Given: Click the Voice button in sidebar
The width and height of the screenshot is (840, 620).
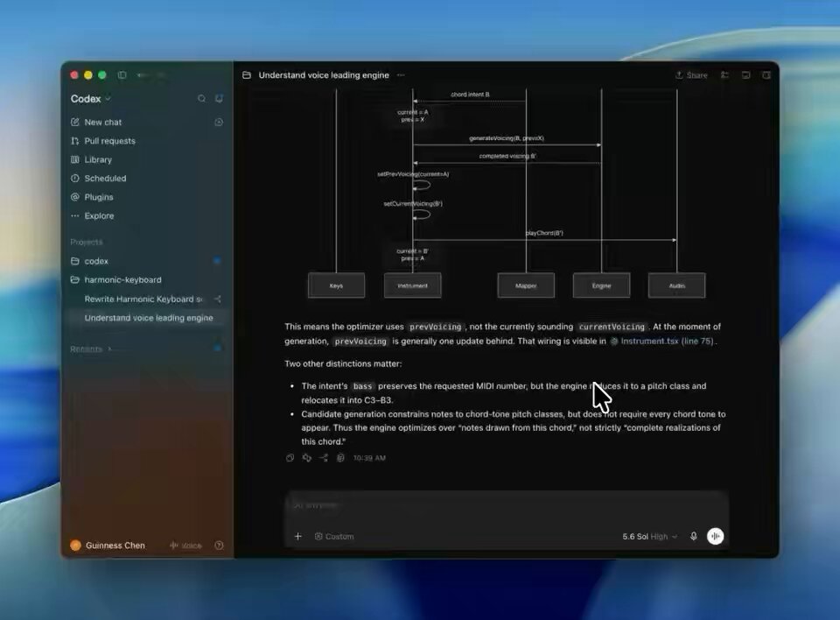Looking at the screenshot, I should (x=185, y=546).
